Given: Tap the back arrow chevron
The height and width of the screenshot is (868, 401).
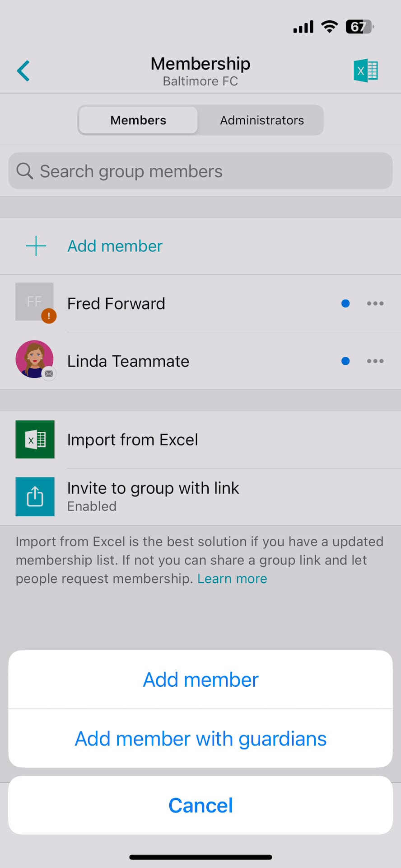Looking at the screenshot, I should 23,71.
